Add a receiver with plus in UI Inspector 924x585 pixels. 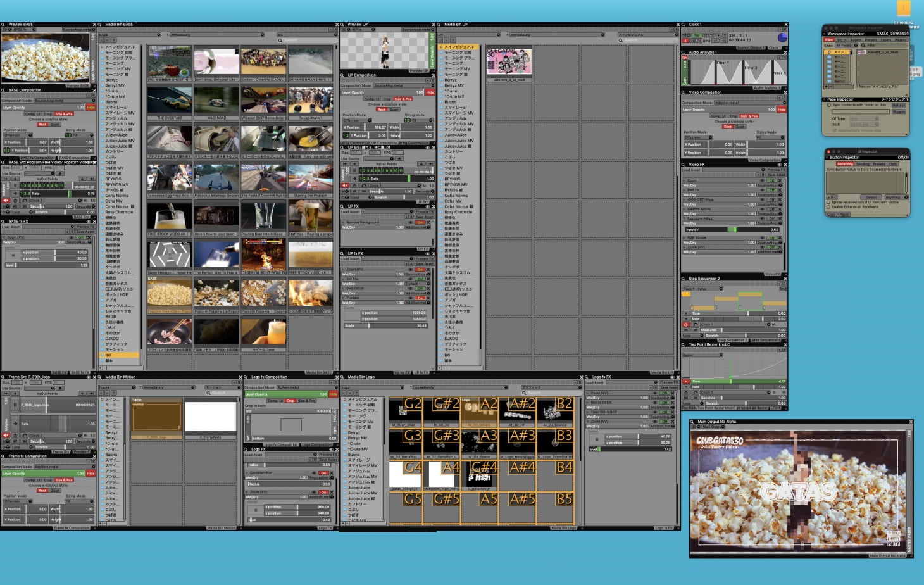[828, 197]
